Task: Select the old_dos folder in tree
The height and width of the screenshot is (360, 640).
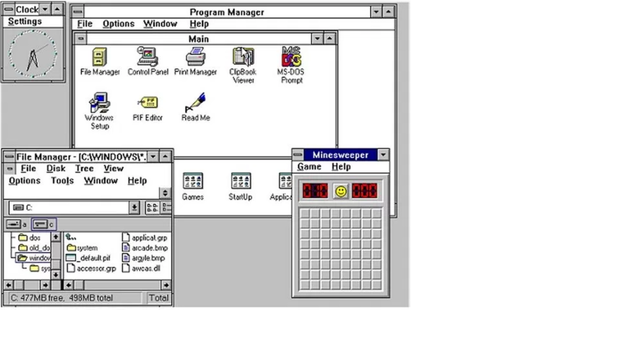Action: coord(34,248)
